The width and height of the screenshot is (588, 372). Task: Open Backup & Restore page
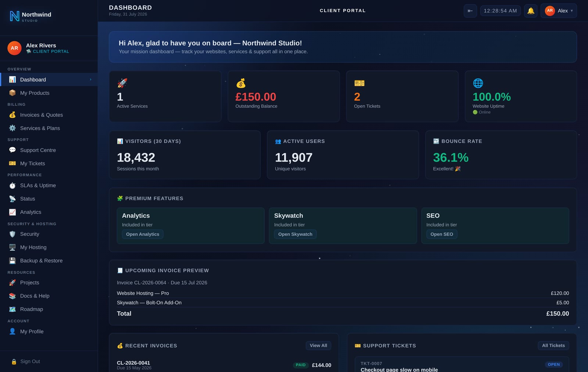[49, 261]
